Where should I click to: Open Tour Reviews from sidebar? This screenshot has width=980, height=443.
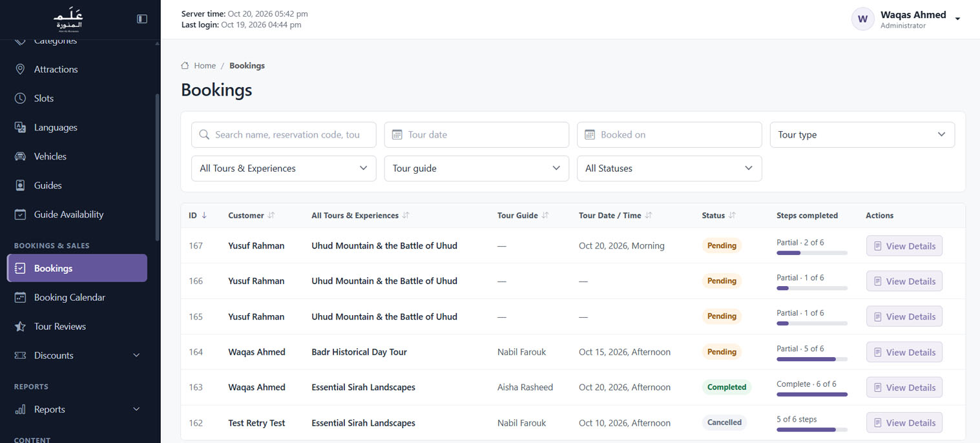77,326
